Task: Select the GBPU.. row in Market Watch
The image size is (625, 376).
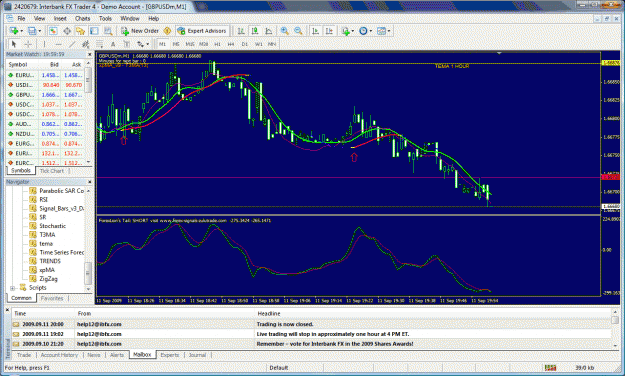Action: (x=45, y=95)
